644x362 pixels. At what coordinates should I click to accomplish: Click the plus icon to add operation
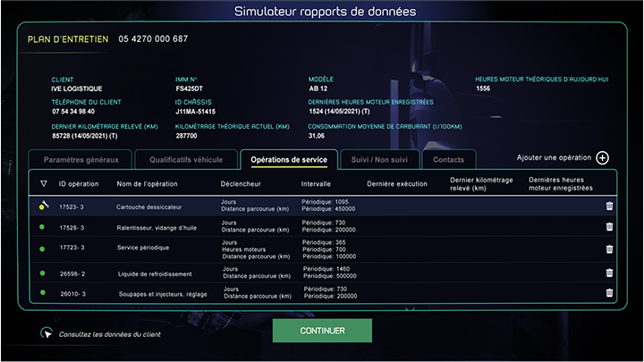[602, 158]
